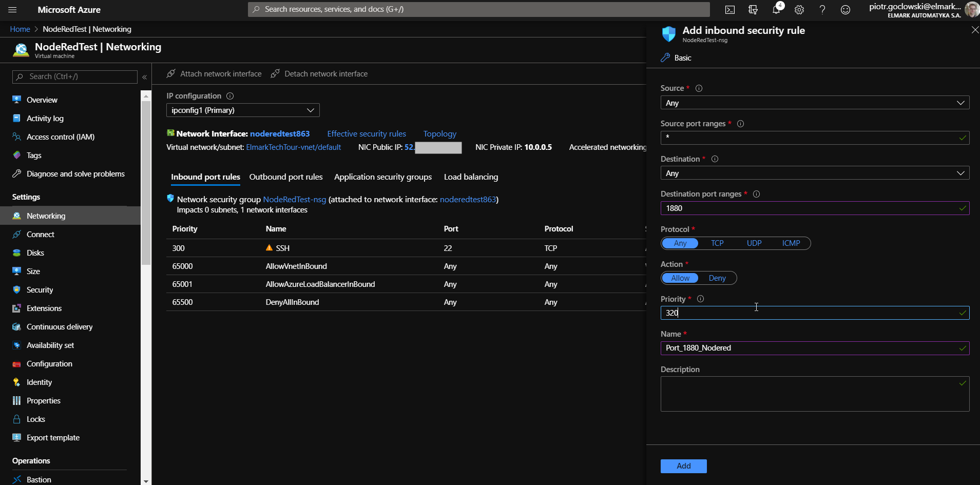
Task: Click the Description text area
Action: click(815, 394)
